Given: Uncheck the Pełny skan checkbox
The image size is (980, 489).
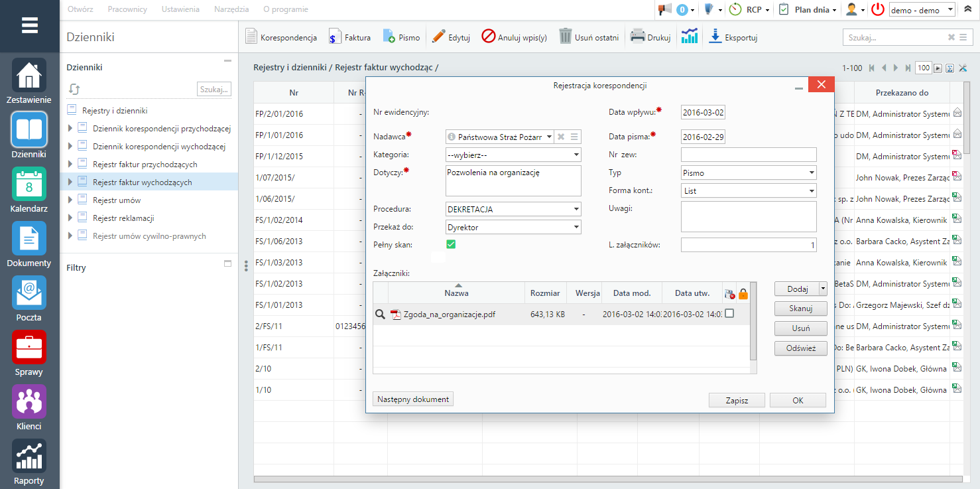Looking at the screenshot, I should [x=451, y=245].
